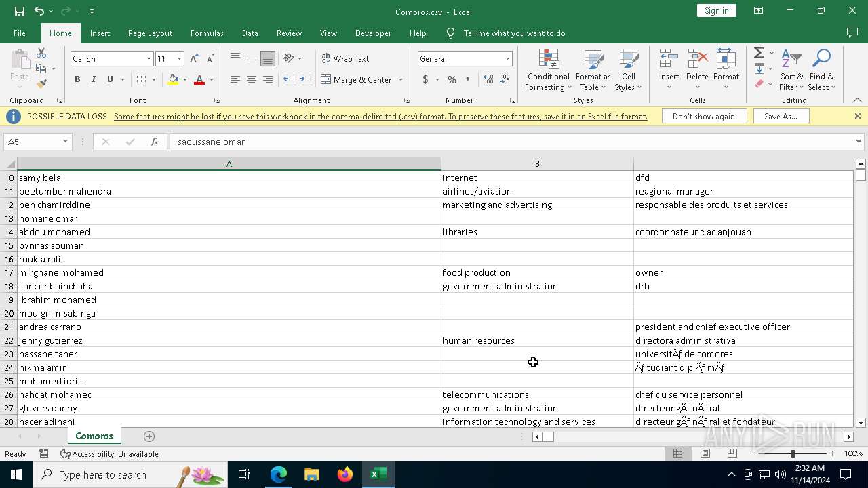The image size is (868, 488).
Task: Open Conditional Formatting menu
Action: (x=548, y=70)
